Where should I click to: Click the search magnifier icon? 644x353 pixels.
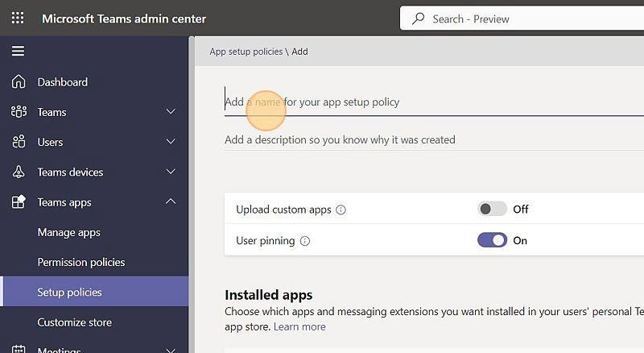418,19
